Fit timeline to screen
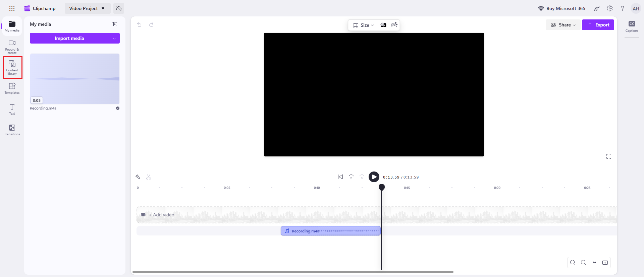This screenshot has width=644, height=277. [594, 263]
